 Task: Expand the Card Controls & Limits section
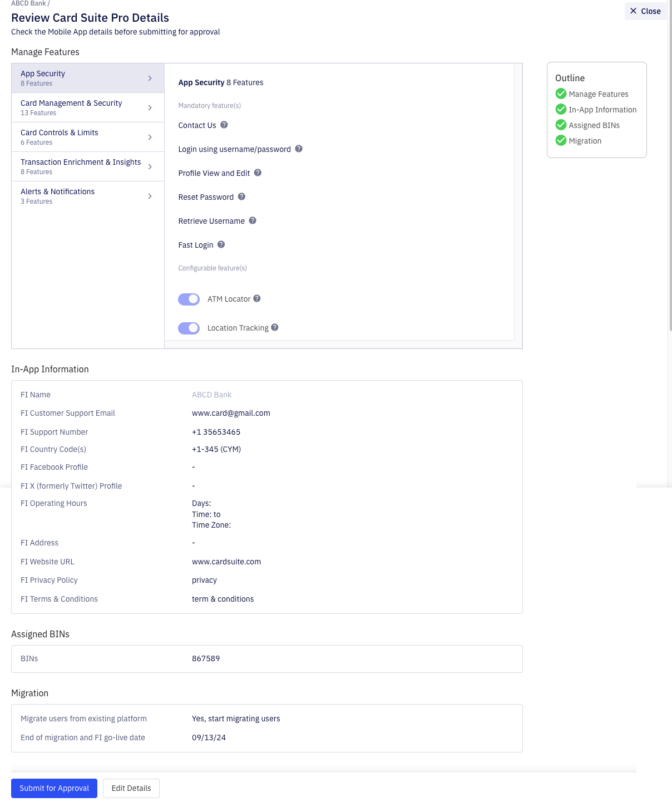87,137
